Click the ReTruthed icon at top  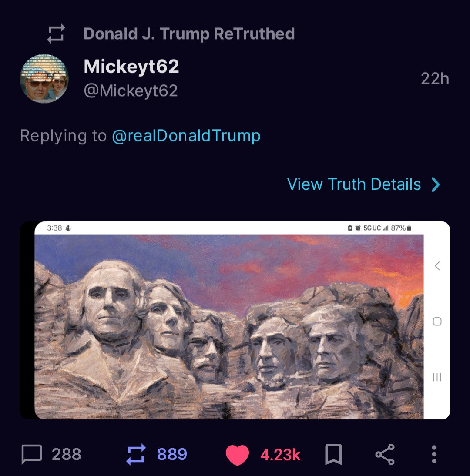[56, 34]
